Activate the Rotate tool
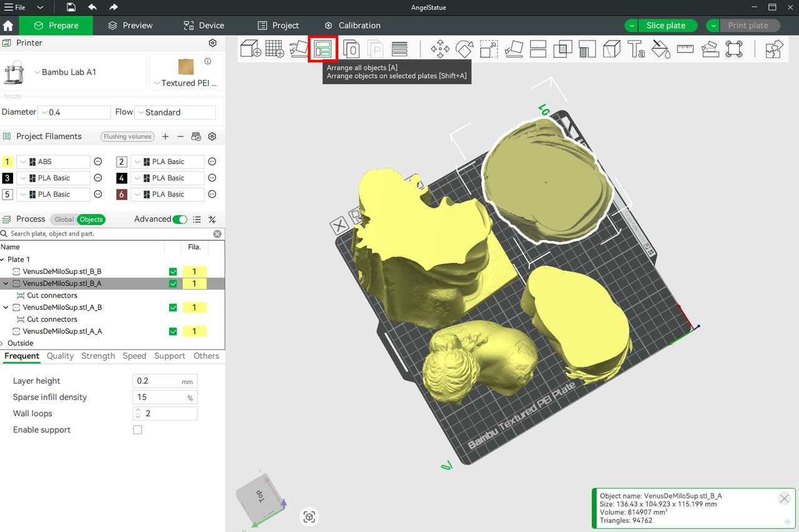The height and width of the screenshot is (532, 799). tap(464, 49)
